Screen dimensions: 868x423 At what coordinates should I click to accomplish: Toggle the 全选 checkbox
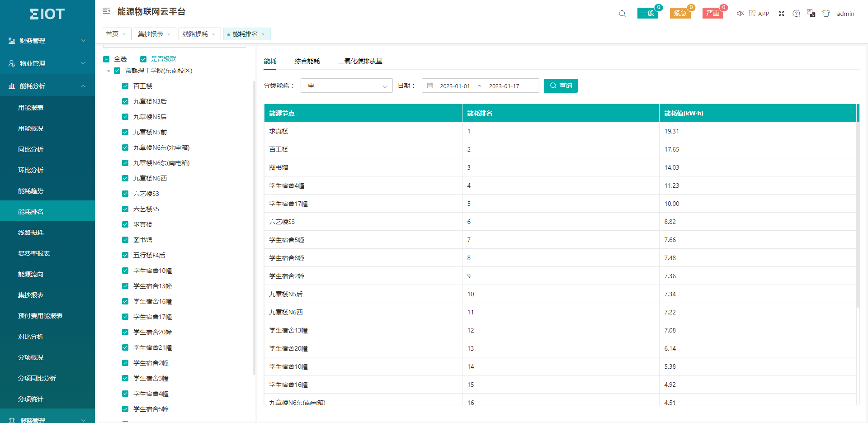pyautogui.click(x=106, y=59)
